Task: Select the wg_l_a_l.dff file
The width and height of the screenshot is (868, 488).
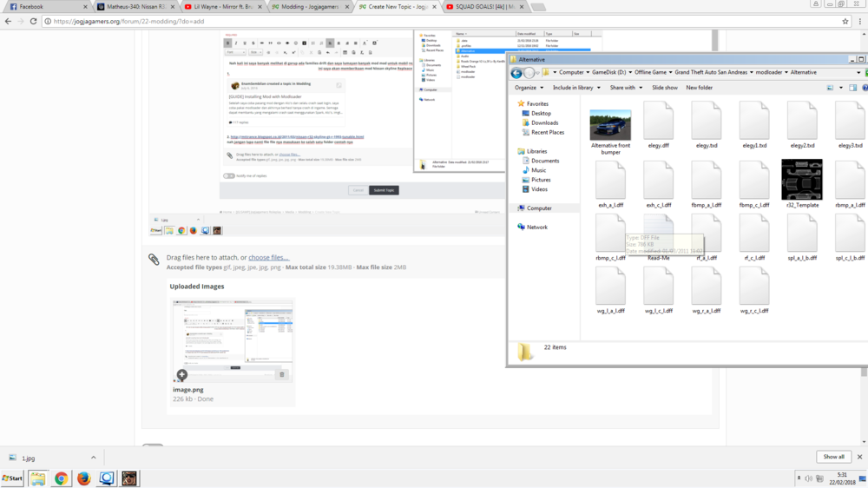Action: pyautogui.click(x=610, y=291)
